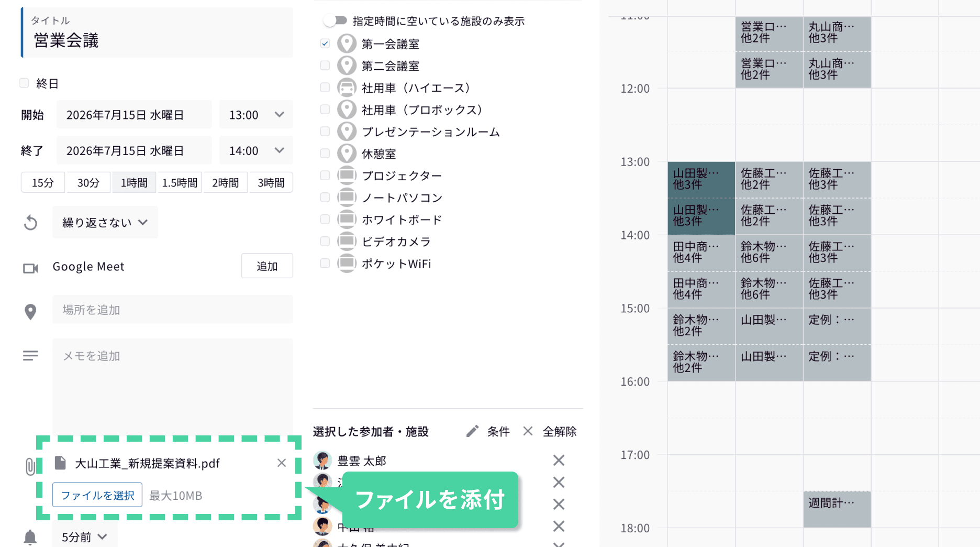The width and height of the screenshot is (980, 547).
Task: Click the ノートパソコン equipment icon
Action: (347, 198)
